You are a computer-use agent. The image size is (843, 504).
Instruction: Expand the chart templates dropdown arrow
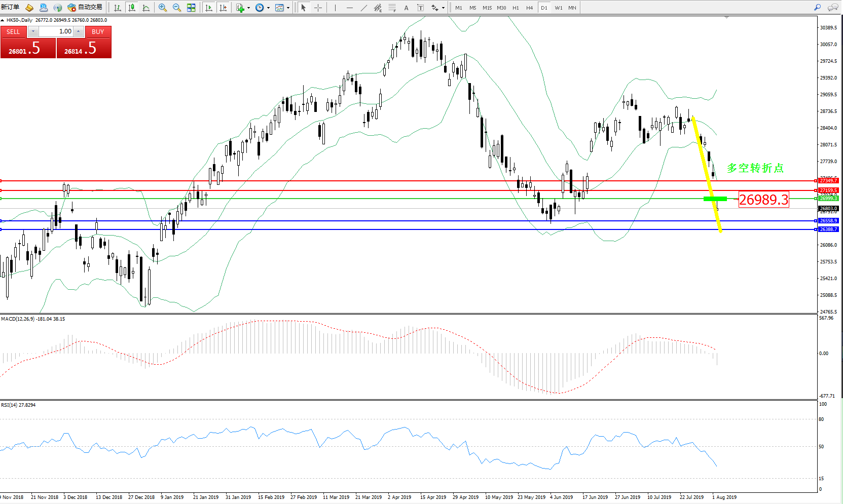pyautogui.click(x=288, y=8)
